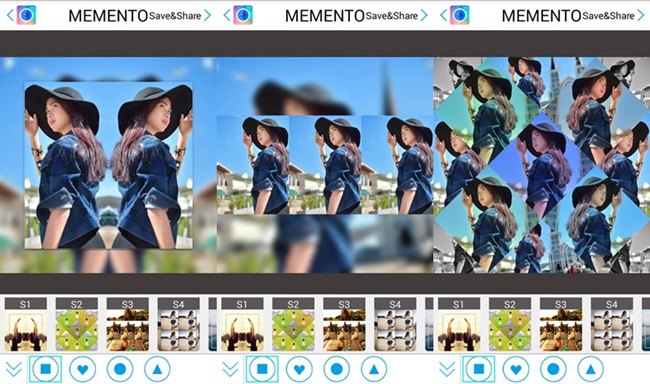Select square shape on mirror-effect screen
Image resolution: width=650 pixels, height=384 pixels.
[x=45, y=369]
